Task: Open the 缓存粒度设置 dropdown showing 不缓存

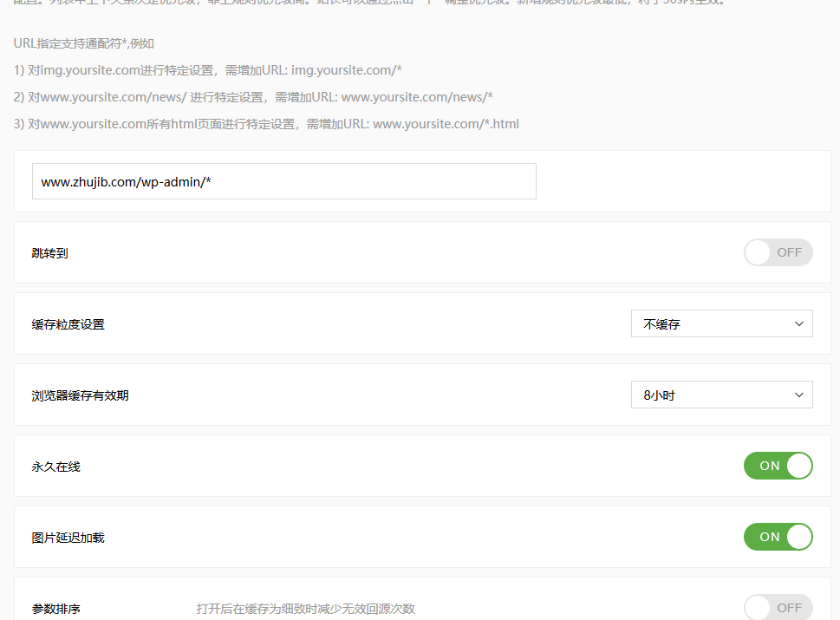Action: click(721, 323)
